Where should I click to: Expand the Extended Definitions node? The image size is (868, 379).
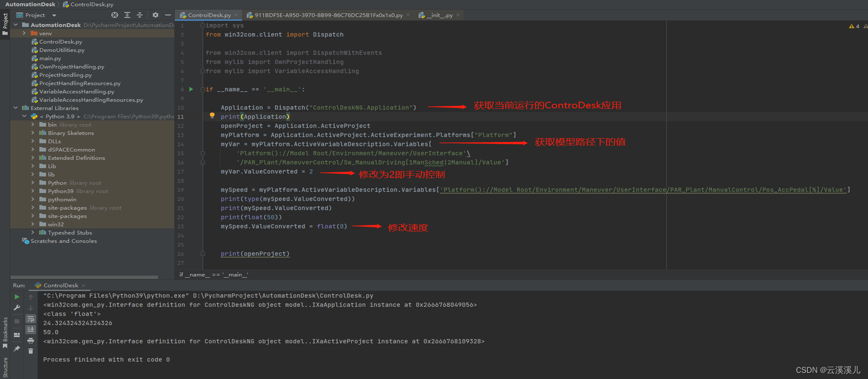(x=33, y=158)
